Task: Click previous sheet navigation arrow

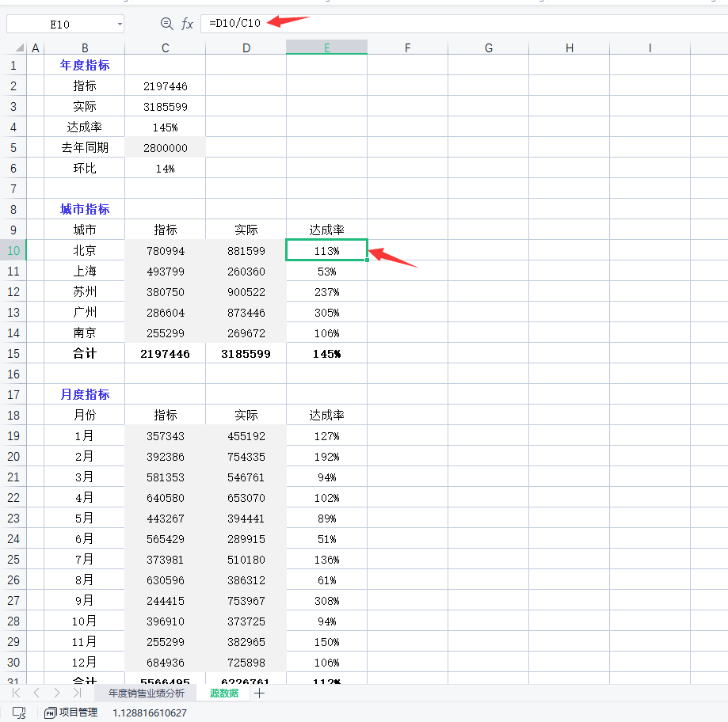Action: [x=36, y=693]
